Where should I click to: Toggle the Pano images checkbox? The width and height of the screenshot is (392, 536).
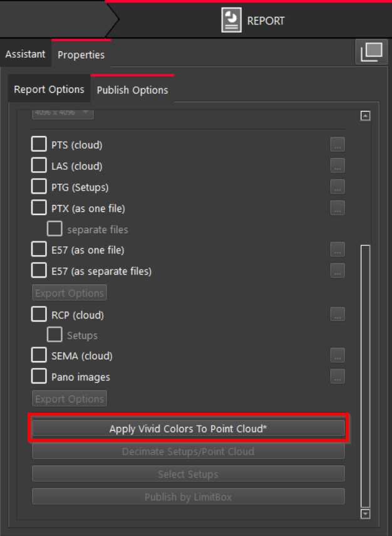click(x=39, y=377)
